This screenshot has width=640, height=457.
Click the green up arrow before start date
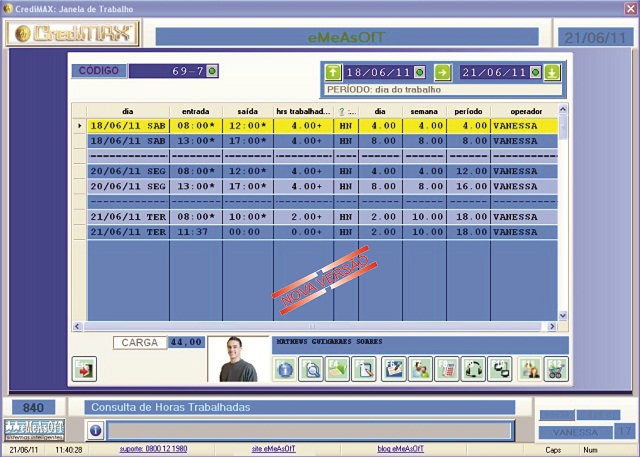point(334,72)
